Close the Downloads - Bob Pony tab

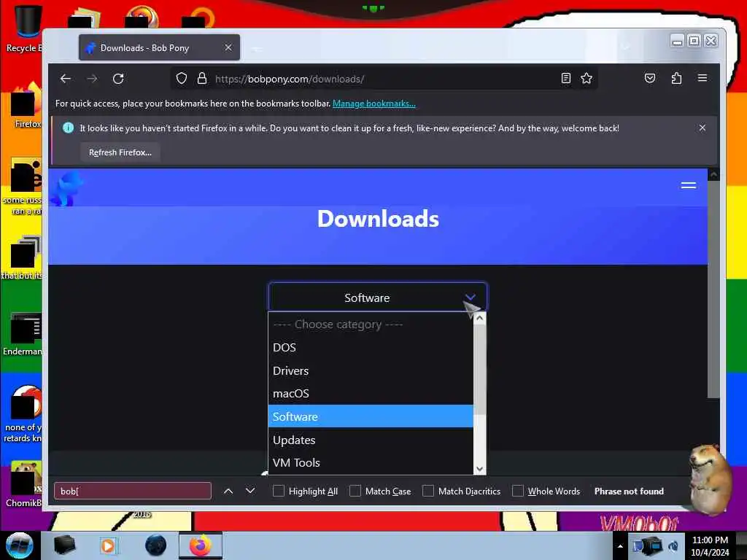click(228, 47)
